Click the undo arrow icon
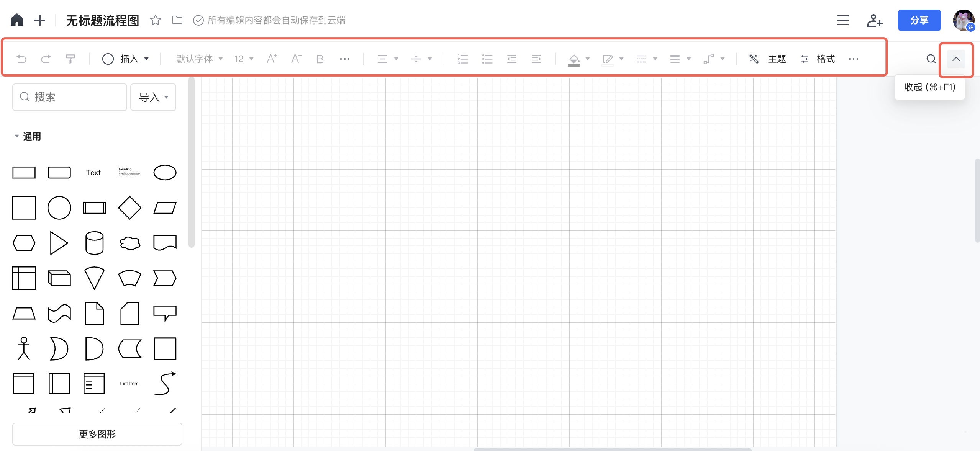Image resolution: width=980 pixels, height=451 pixels. 21,59
